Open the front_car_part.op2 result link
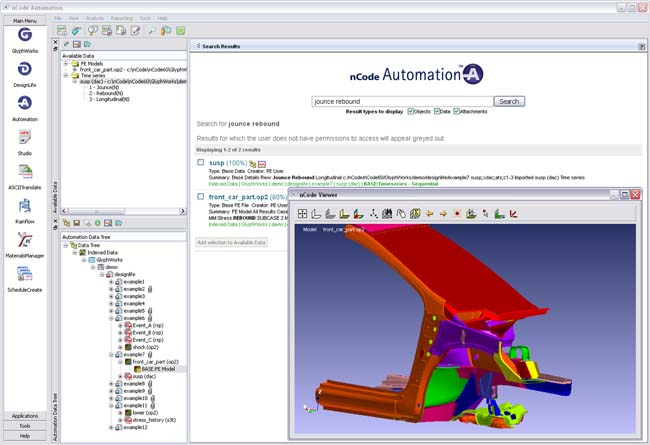Screen dimensions: 650x445 click(236, 197)
